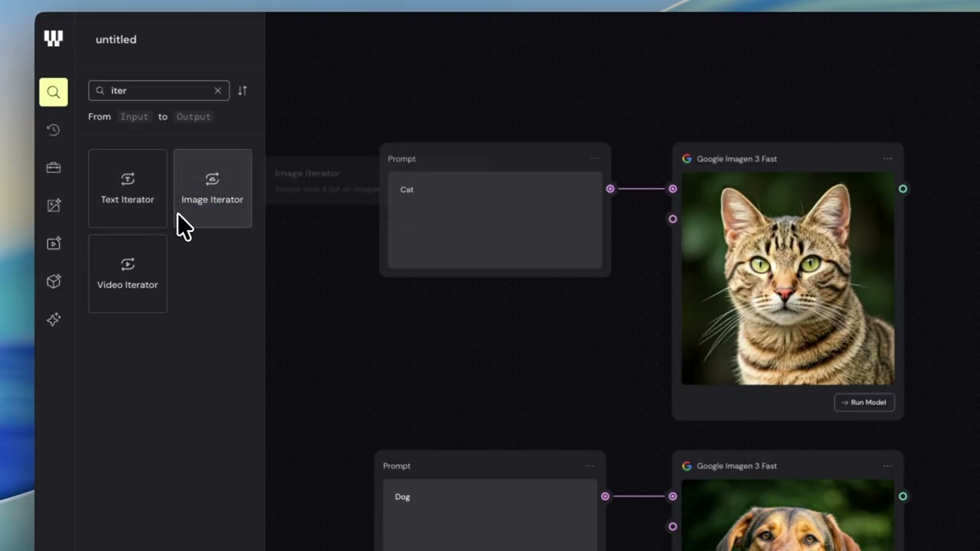
Task: Click the dog Imagen node second input connector
Action: (x=672, y=526)
